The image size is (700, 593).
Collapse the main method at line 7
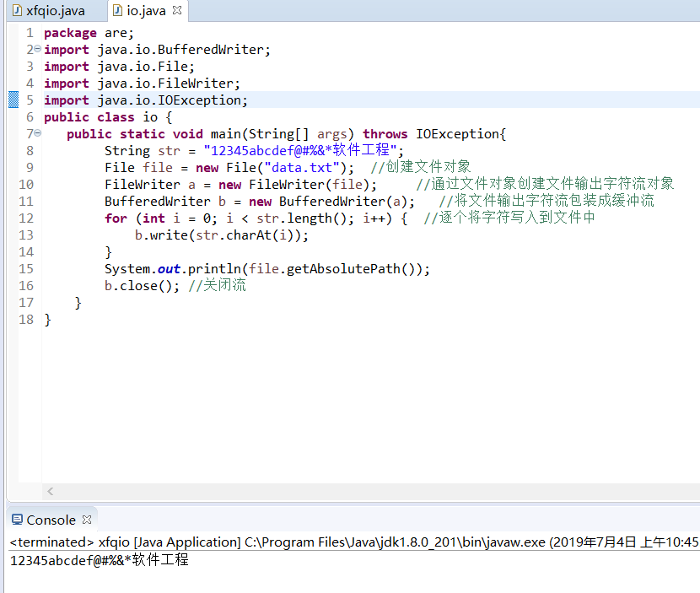coord(38,132)
